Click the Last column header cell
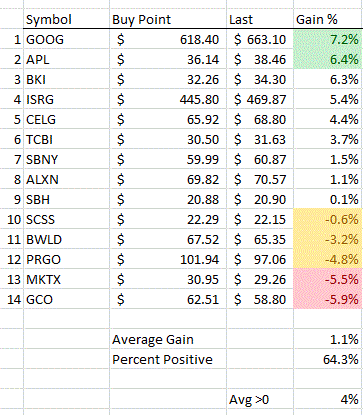 coord(260,19)
